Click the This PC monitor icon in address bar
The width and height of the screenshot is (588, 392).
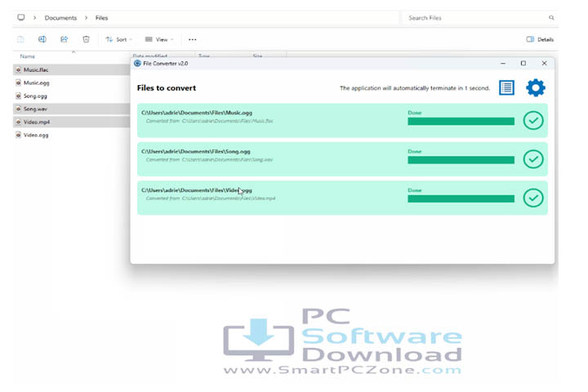click(21, 17)
